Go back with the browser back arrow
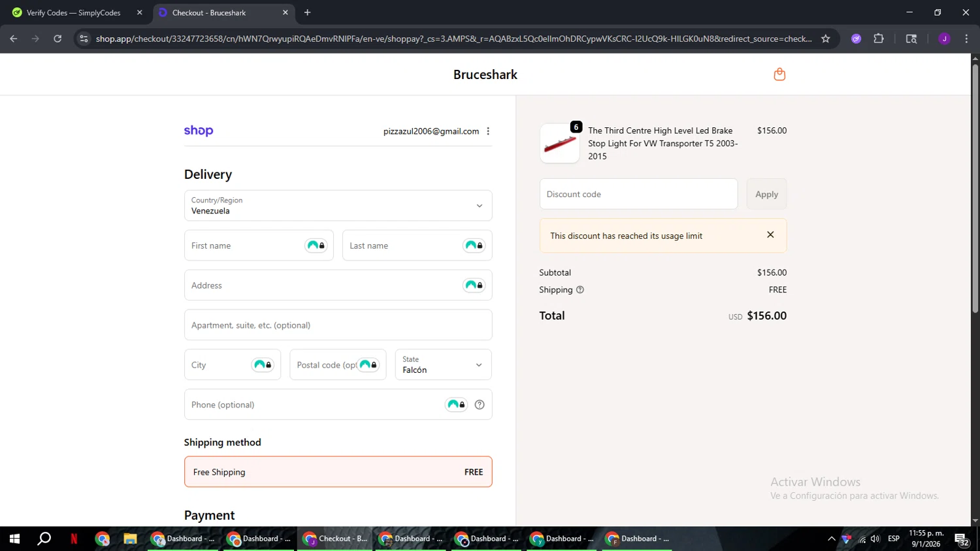The height and width of the screenshot is (551, 980). click(14, 39)
